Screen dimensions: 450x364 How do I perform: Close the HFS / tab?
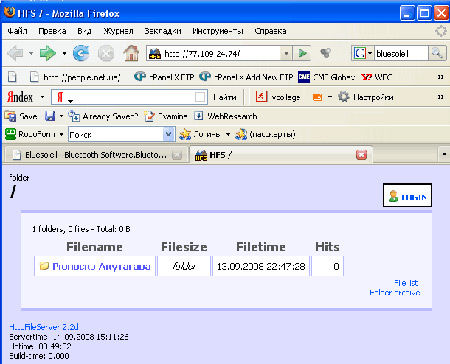(361, 155)
